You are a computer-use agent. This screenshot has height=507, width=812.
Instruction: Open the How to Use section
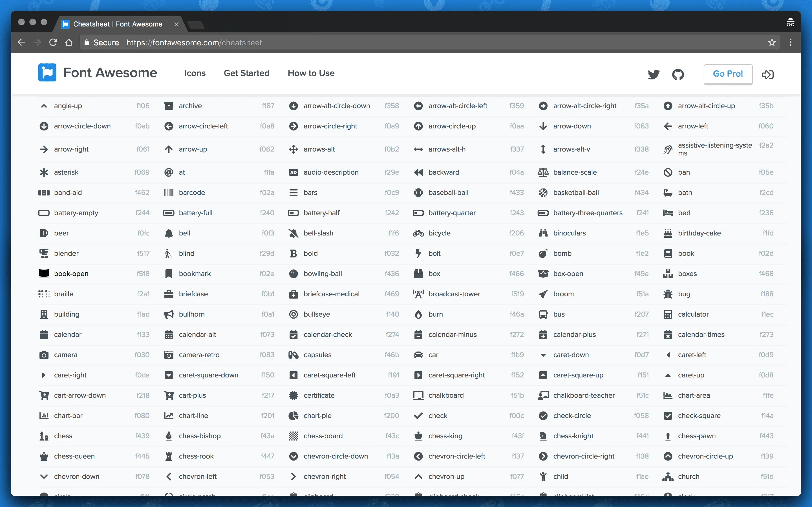[311, 73]
